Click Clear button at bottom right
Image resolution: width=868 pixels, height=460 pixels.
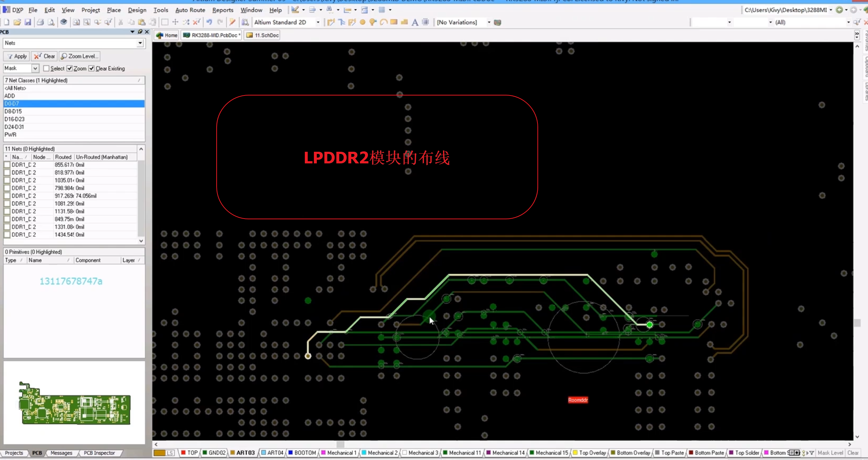tap(853, 453)
